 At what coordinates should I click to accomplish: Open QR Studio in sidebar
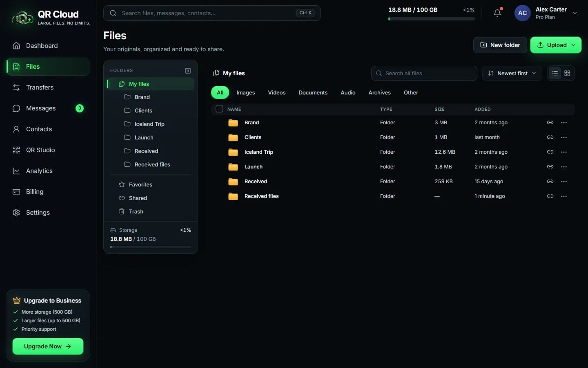point(48,150)
